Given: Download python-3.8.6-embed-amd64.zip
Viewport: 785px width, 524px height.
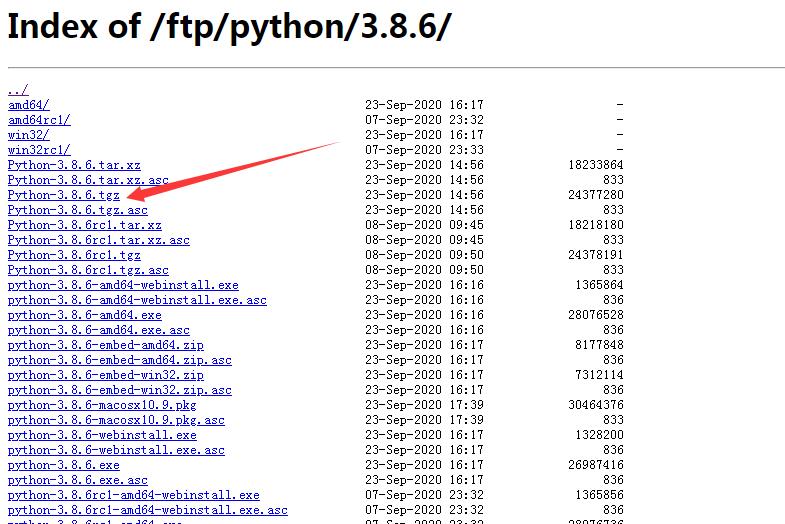Looking at the screenshot, I should click(x=106, y=345).
